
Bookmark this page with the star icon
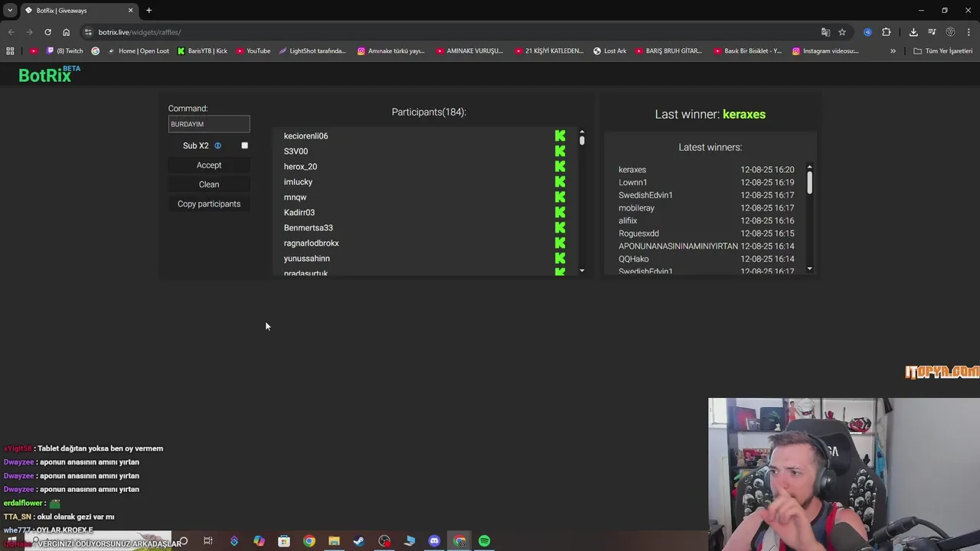tap(842, 32)
